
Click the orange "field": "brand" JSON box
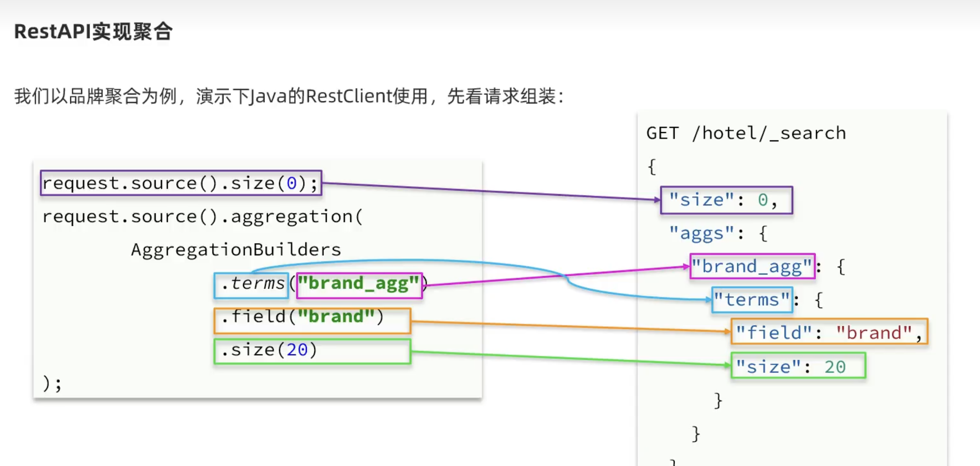pyautogui.click(x=829, y=332)
